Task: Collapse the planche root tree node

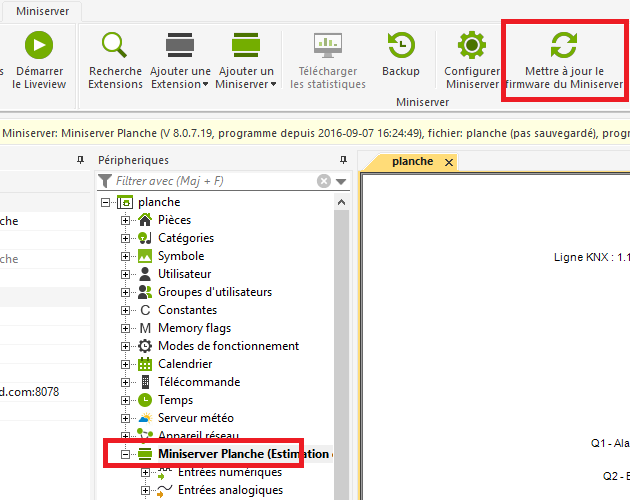Action: (107, 202)
